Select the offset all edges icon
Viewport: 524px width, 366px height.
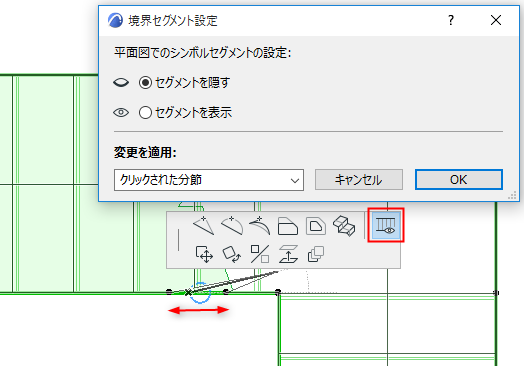pos(316,226)
